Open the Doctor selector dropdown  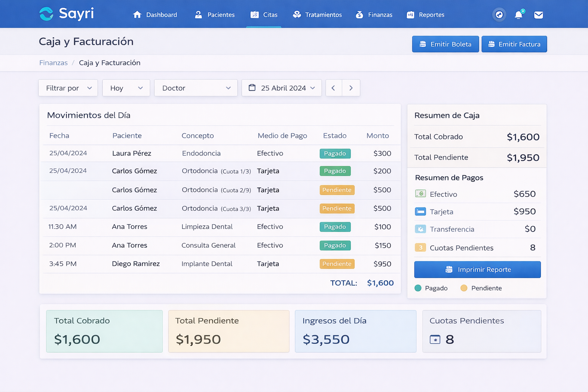click(196, 88)
